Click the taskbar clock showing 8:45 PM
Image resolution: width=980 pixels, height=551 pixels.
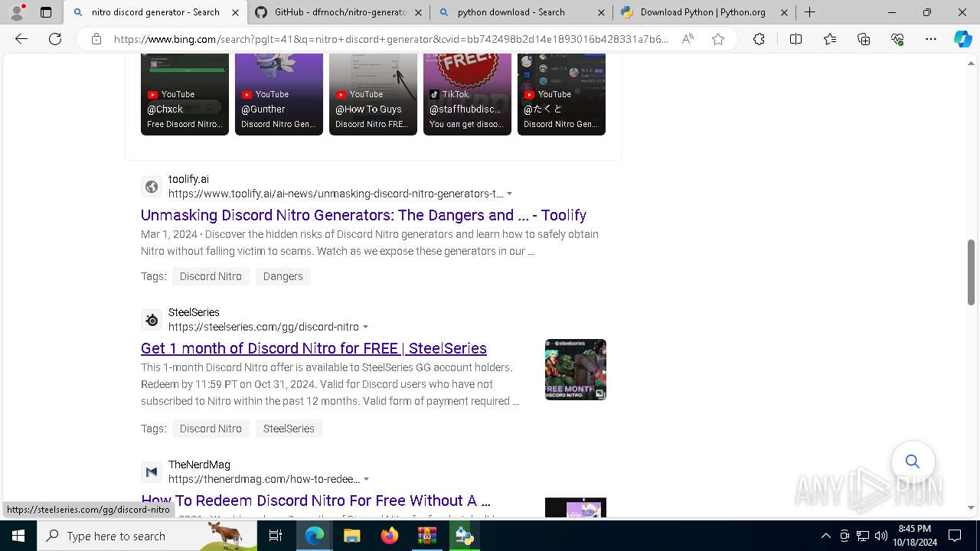click(x=914, y=536)
